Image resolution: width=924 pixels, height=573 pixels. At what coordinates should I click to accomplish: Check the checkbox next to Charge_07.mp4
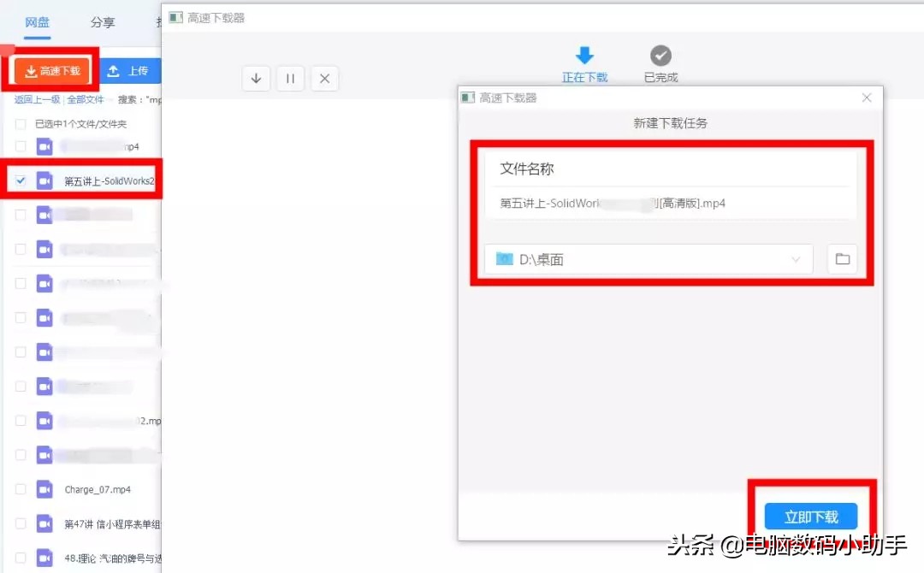(x=19, y=489)
